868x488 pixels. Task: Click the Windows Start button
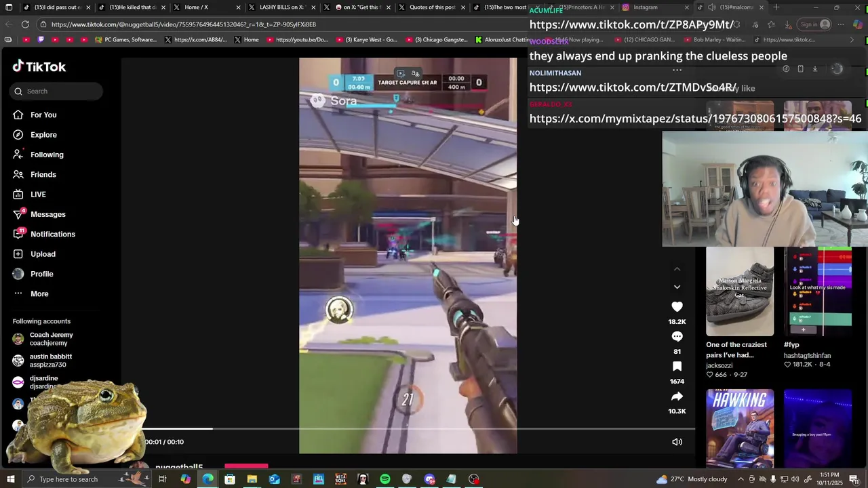tap(10, 479)
